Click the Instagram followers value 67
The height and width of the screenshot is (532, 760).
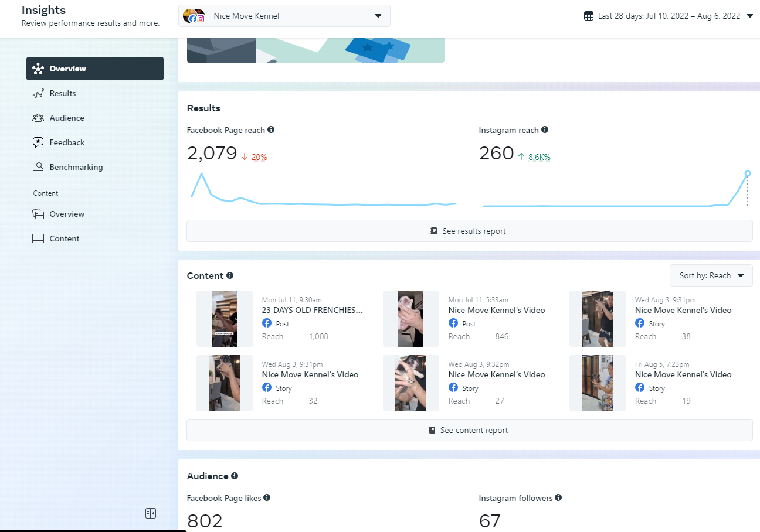(x=490, y=521)
